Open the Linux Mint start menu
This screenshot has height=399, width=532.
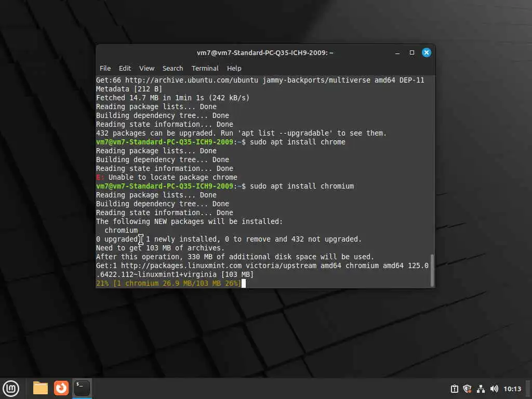[11, 389]
